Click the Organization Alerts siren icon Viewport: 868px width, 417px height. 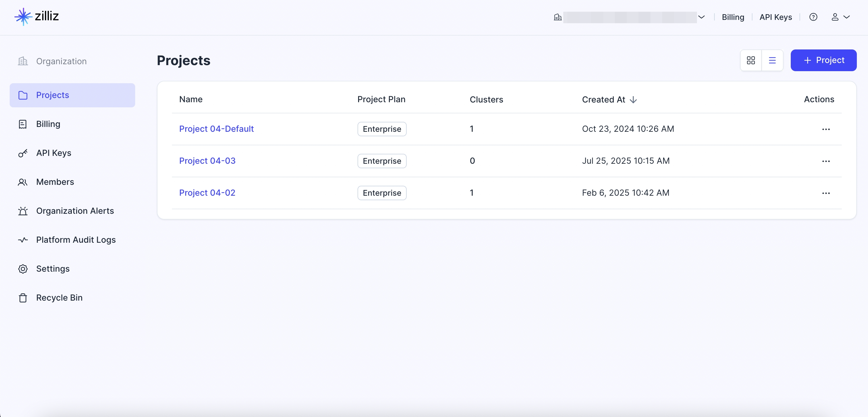coord(23,211)
